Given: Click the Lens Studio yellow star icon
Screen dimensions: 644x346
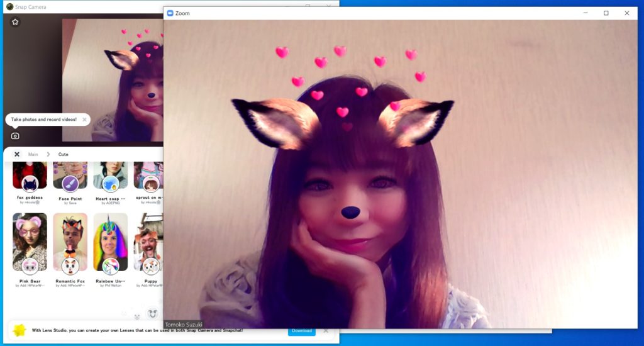Looking at the screenshot, I should pyautogui.click(x=19, y=330).
